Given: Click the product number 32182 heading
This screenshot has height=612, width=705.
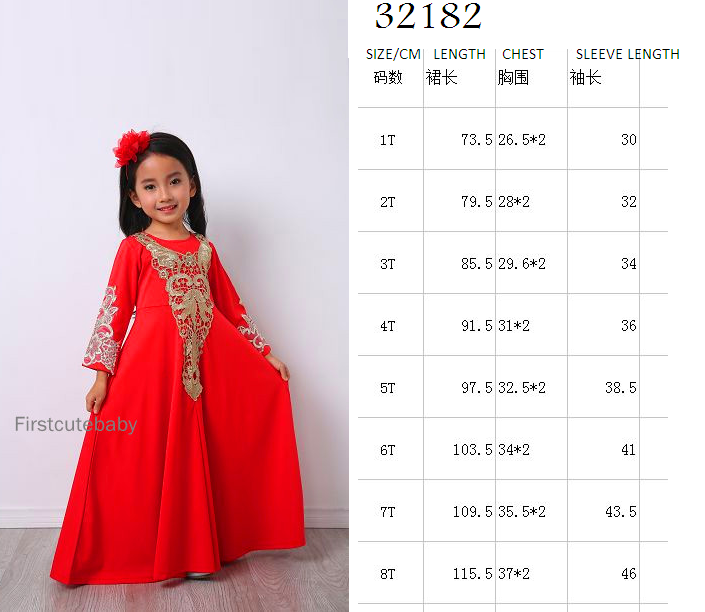Looking at the screenshot, I should 428,16.
